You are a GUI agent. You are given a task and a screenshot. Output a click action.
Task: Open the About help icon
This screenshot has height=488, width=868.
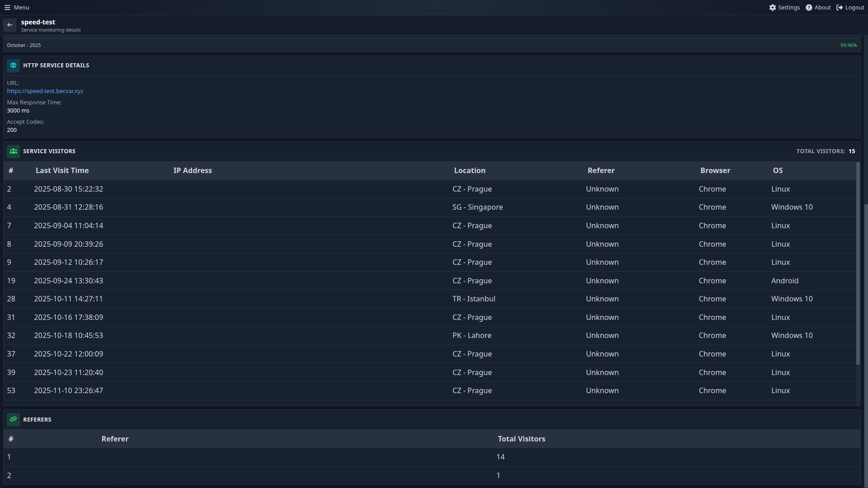pos(809,7)
